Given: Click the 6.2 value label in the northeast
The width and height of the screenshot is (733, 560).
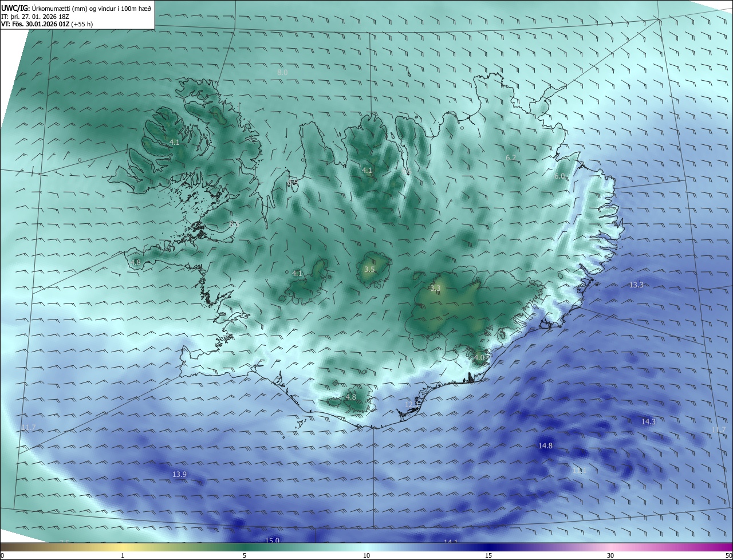Looking at the screenshot, I should point(511,157).
